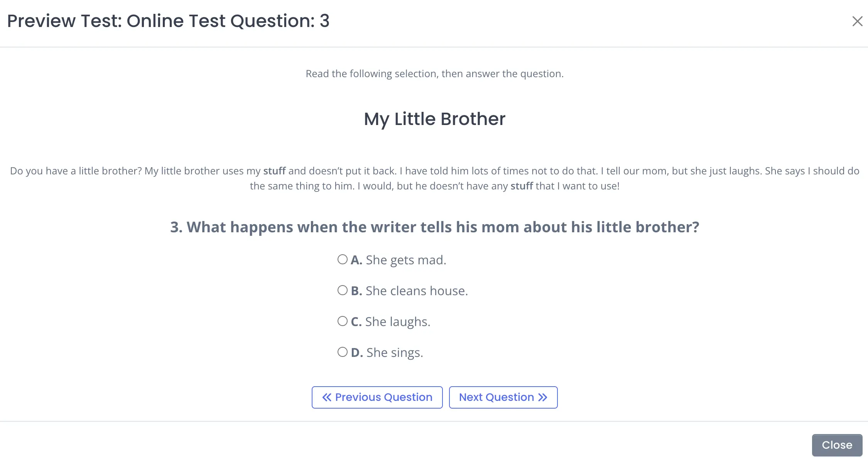Screen dimensions: 868x463
Task: Click the answer text "She gets mad."
Action: click(x=406, y=260)
